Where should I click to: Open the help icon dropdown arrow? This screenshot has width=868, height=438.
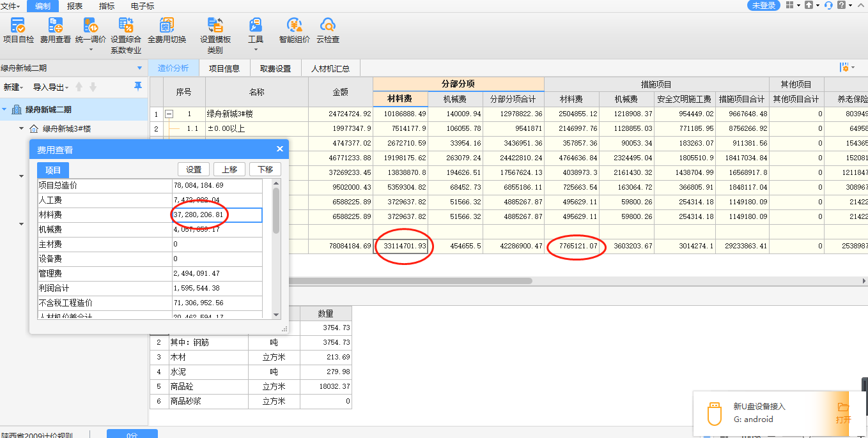850,6
